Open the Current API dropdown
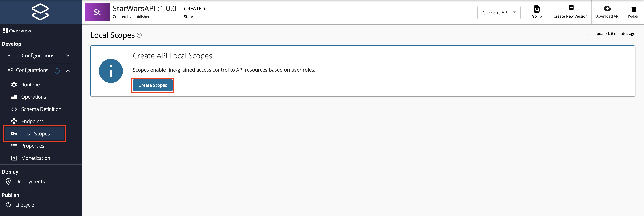The image size is (644, 216). 499,12
